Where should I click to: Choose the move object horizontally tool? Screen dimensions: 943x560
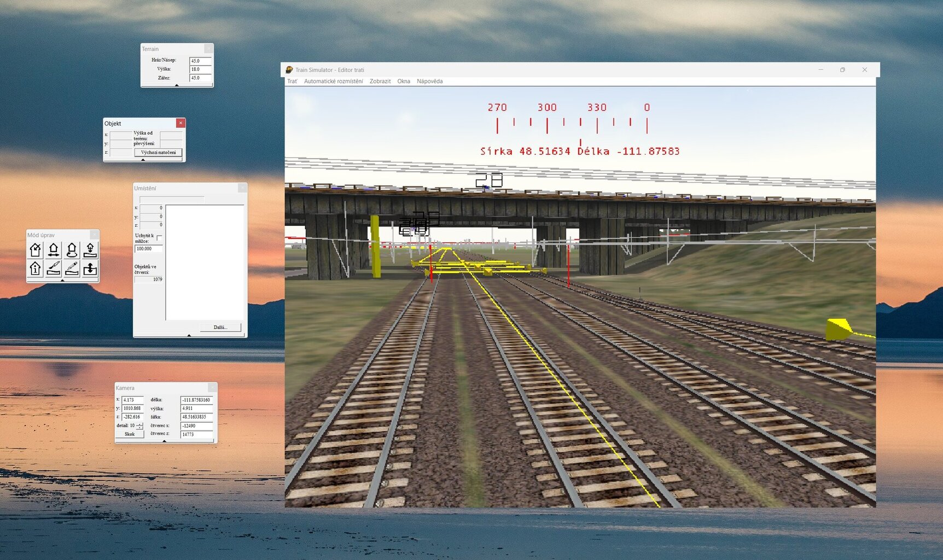pyautogui.click(x=54, y=250)
